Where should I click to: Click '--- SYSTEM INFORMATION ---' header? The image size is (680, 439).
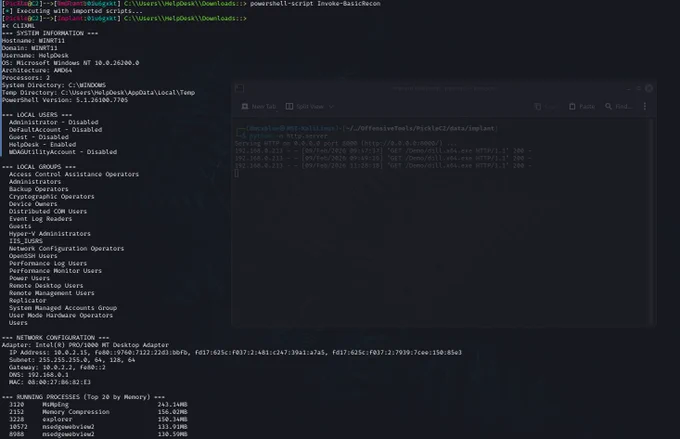(x=50, y=33)
